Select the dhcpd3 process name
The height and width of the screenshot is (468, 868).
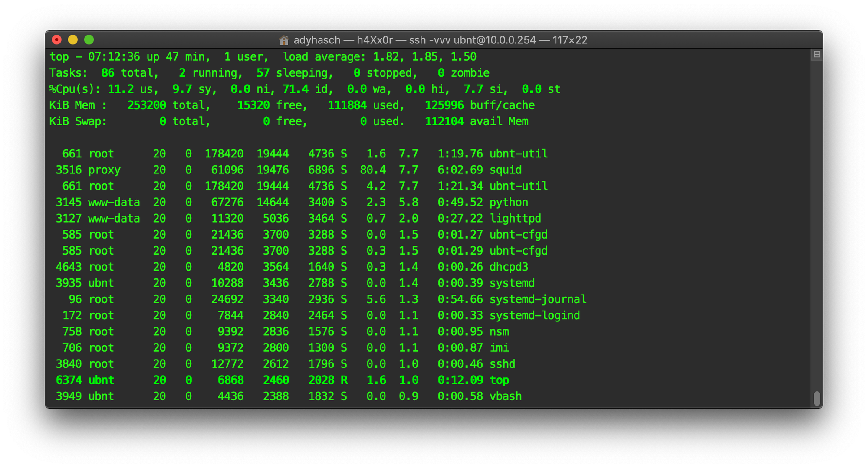tap(509, 267)
